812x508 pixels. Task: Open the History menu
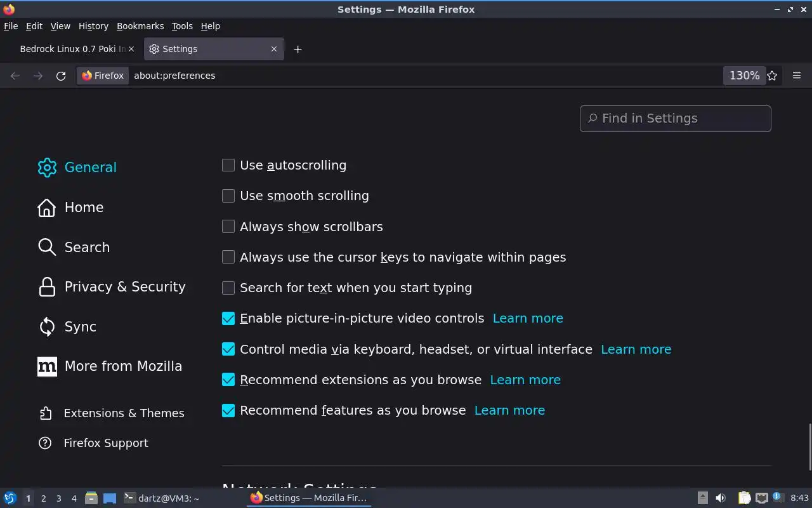click(93, 26)
